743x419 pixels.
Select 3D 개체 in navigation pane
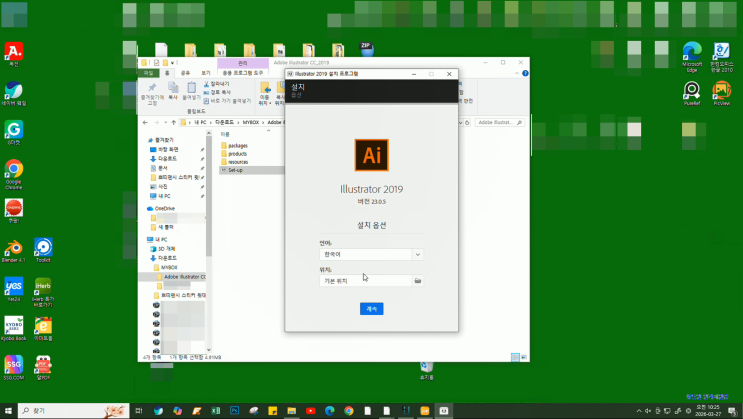pyautogui.click(x=166, y=249)
